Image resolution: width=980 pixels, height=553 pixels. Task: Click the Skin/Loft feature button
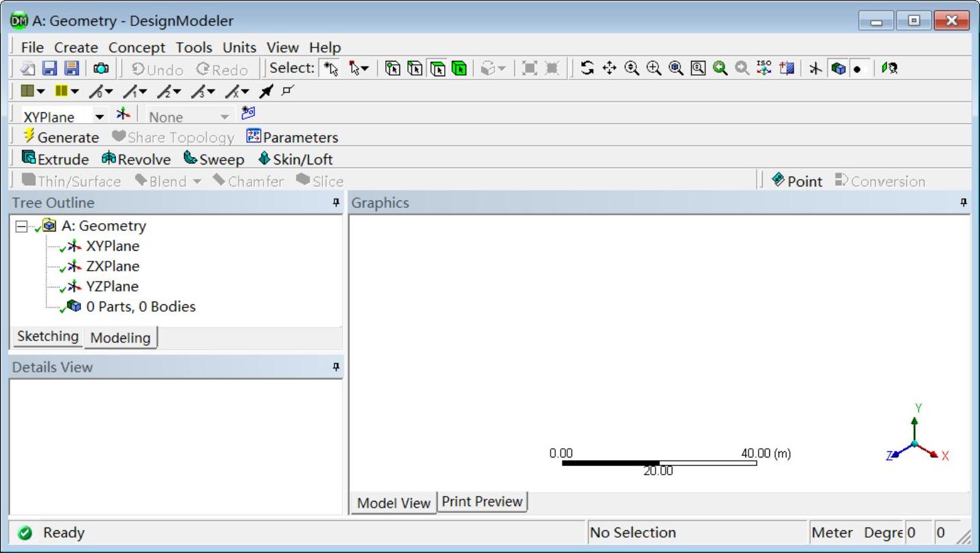pos(295,159)
